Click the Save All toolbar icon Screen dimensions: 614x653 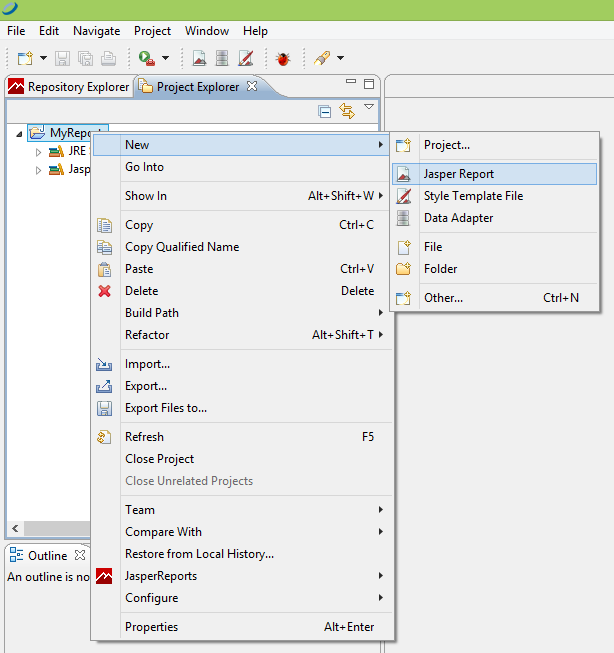(x=85, y=58)
